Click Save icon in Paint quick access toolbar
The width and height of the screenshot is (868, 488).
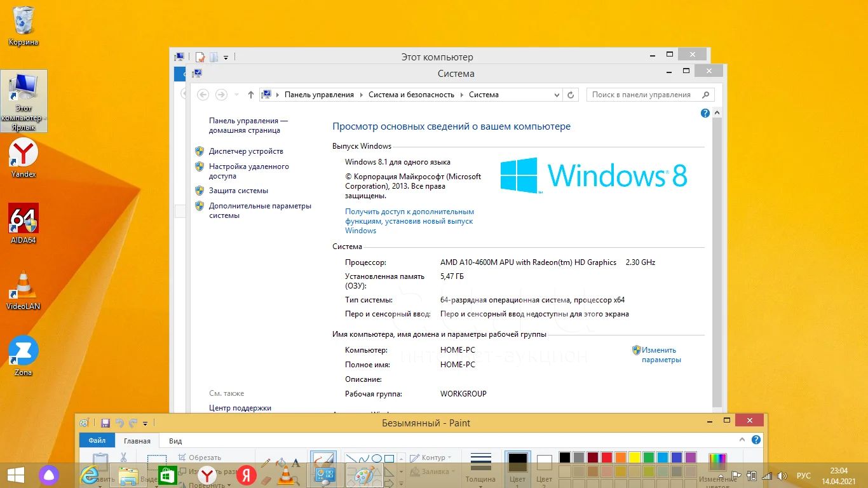coord(105,423)
